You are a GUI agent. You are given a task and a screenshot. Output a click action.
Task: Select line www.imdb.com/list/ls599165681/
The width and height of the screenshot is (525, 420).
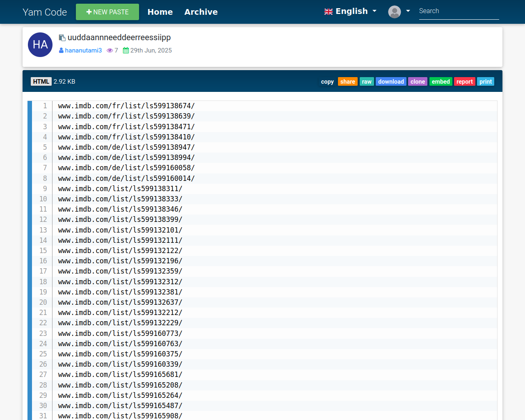pos(120,374)
